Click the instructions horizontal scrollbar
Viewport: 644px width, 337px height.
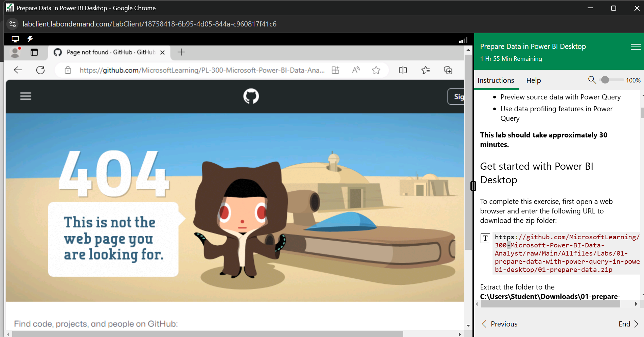tap(551, 304)
